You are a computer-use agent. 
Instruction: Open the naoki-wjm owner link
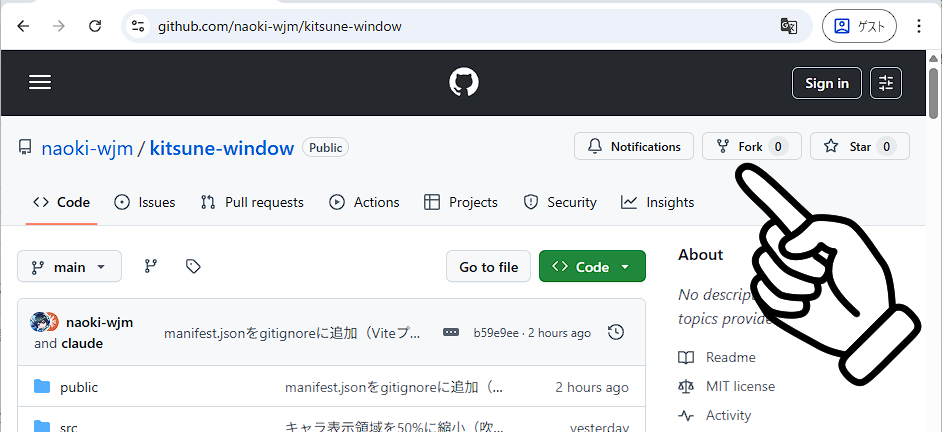87,148
